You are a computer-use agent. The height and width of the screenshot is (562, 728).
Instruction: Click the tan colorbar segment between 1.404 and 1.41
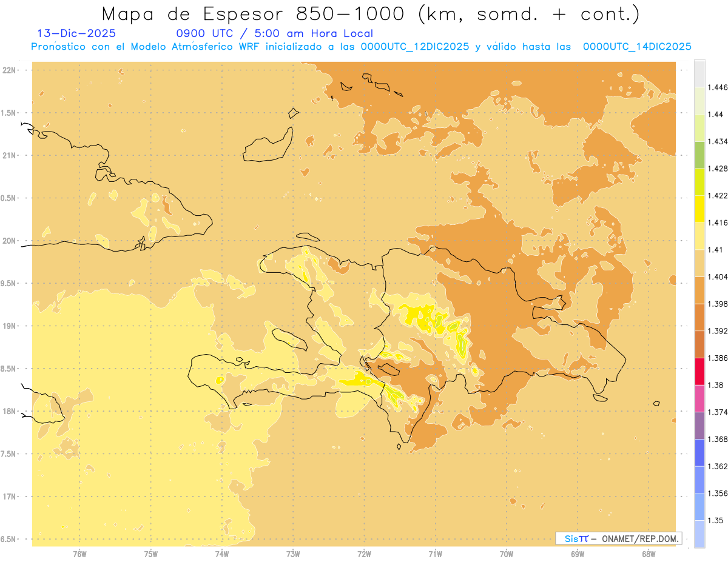699,263
